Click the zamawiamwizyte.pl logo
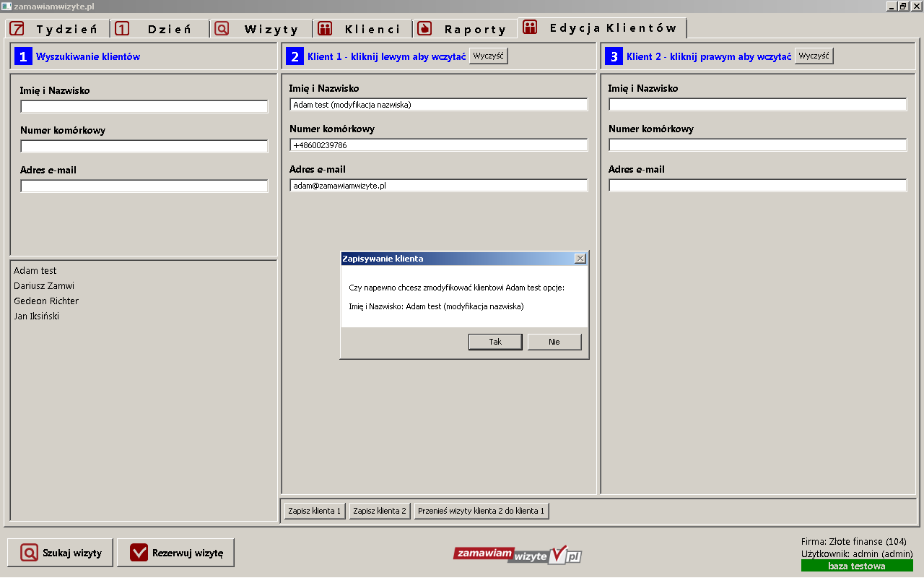 point(518,554)
